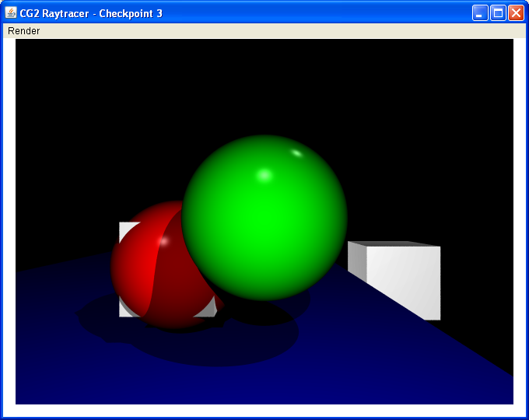Click the gray left side of the right box
This screenshot has height=420, width=529.
(356, 262)
